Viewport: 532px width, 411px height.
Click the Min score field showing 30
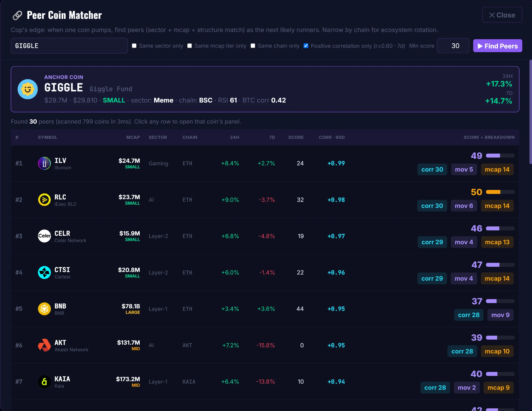pyautogui.click(x=453, y=46)
